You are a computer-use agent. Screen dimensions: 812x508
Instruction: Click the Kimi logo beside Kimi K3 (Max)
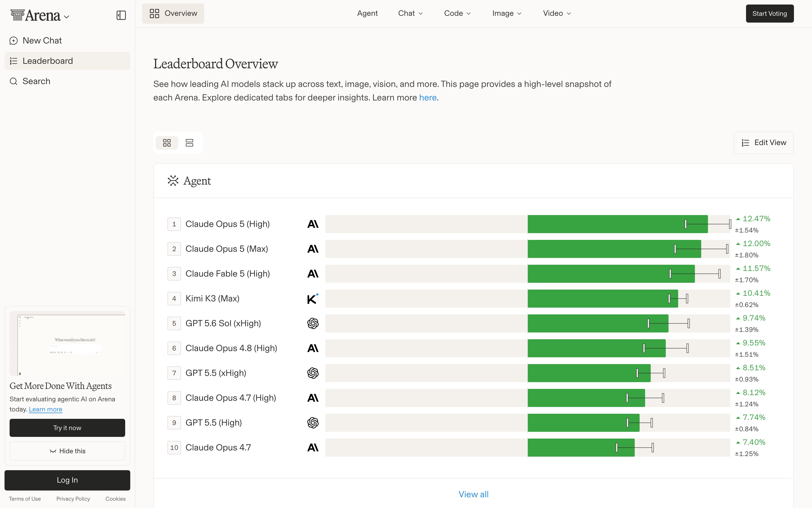click(313, 299)
